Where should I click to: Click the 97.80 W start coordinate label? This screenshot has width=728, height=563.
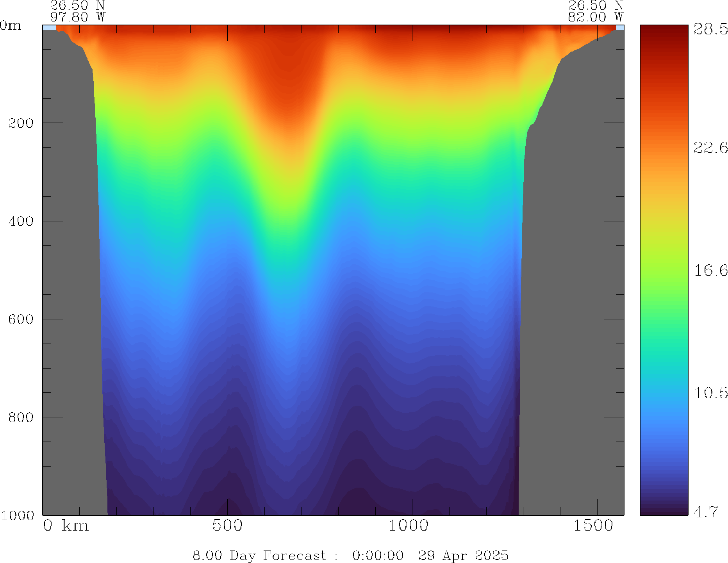77,17
